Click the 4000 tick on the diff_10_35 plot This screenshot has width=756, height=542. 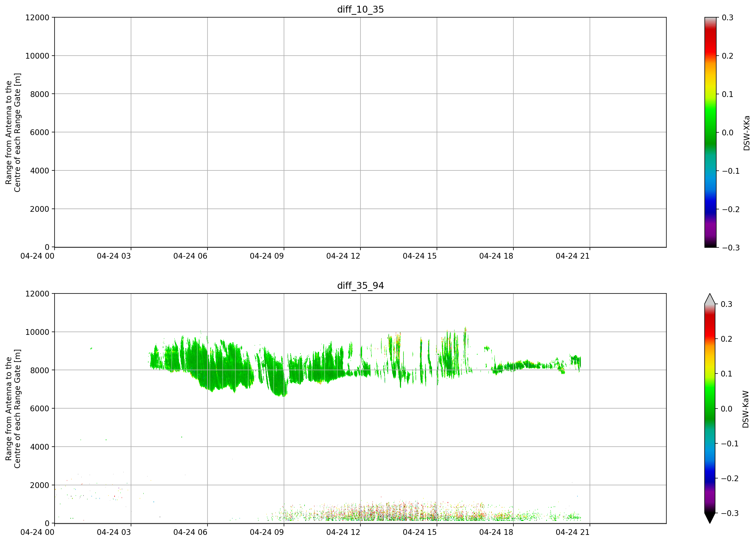click(x=40, y=170)
